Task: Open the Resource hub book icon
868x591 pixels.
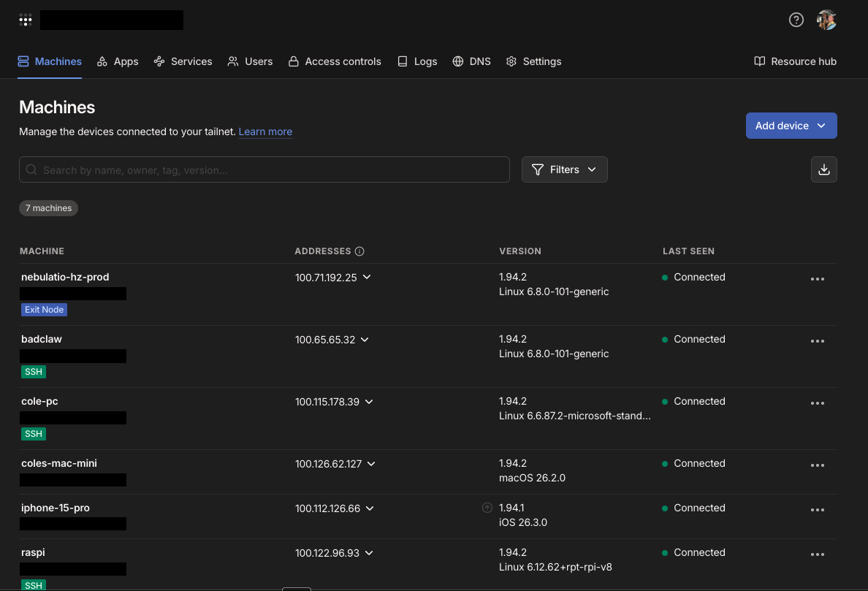Action: [758, 61]
